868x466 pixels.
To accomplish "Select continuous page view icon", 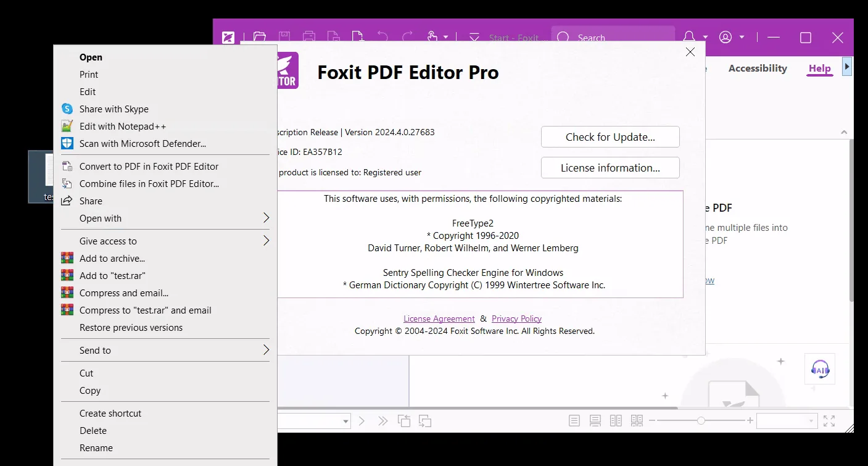I will coord(595,421).
